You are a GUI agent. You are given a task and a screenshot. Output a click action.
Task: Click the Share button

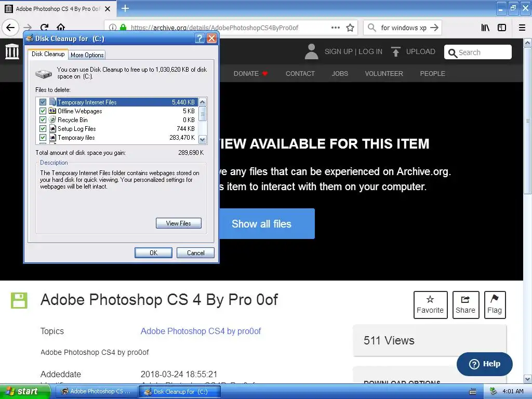(465, 304)
